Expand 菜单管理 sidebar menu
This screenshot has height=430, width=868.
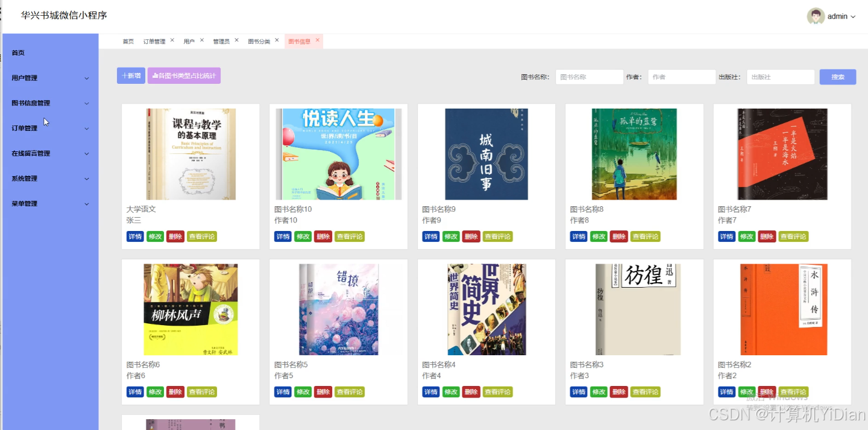point(51,204)
